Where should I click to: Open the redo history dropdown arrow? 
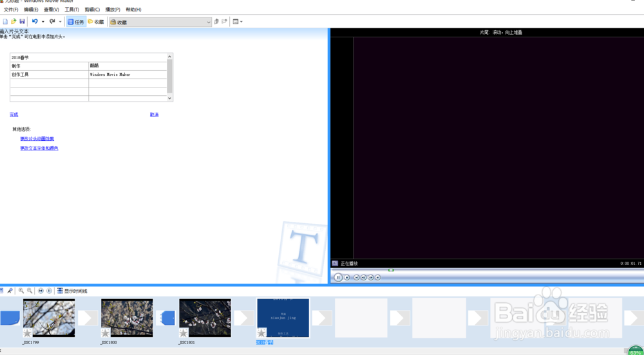coord(60,22)
